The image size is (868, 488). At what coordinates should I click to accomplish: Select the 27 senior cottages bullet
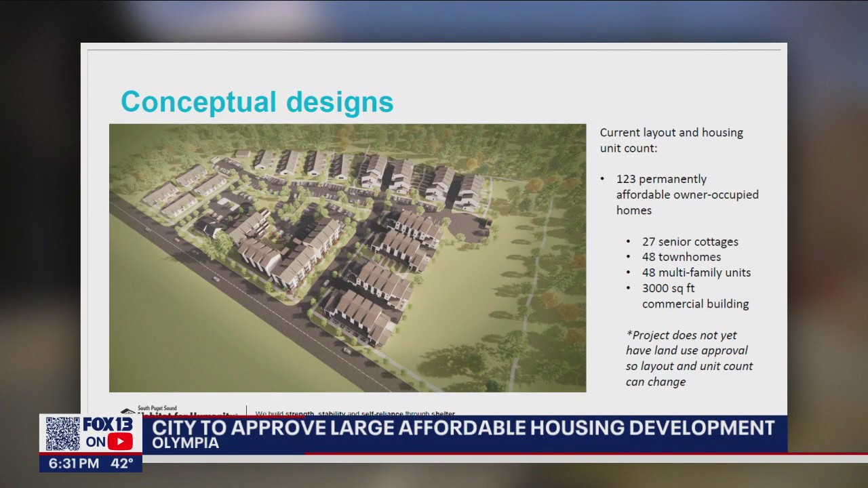coord(690,241)
